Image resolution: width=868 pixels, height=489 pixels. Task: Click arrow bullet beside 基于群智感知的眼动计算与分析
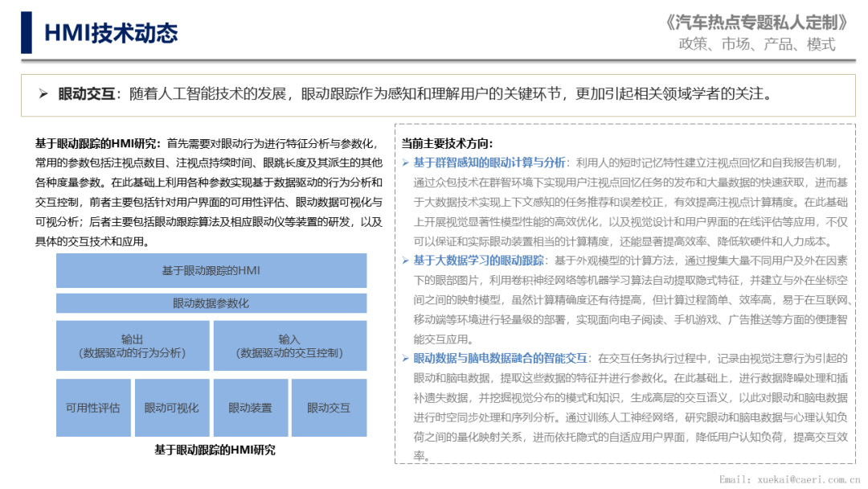pyautogui.click(x=405, y=162)
